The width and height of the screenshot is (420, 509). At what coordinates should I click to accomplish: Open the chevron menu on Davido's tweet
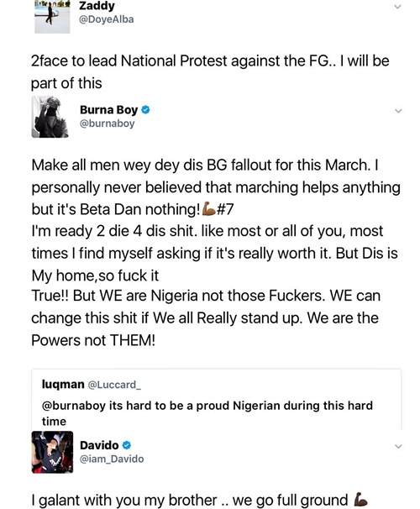398,447
